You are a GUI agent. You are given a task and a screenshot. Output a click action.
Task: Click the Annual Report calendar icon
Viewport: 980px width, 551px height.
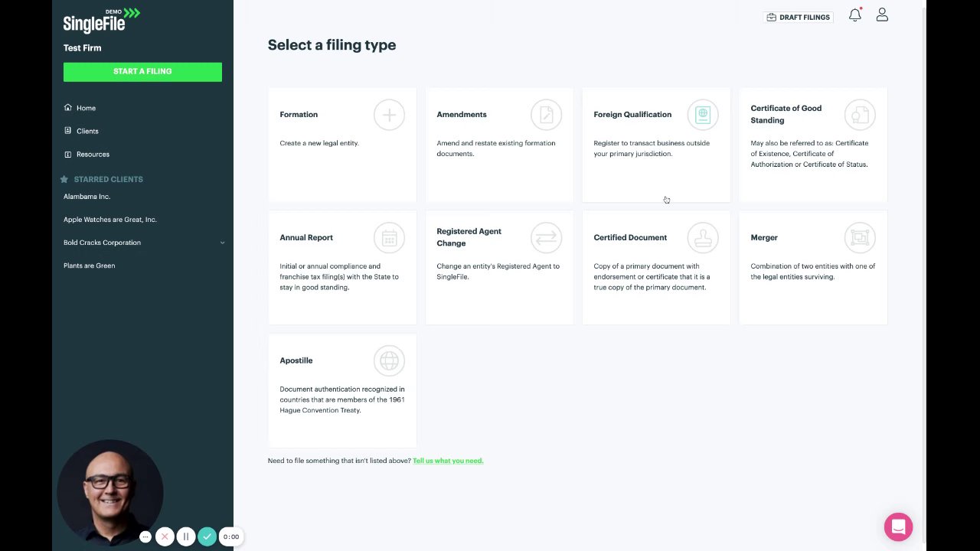[x=389, y=238]
